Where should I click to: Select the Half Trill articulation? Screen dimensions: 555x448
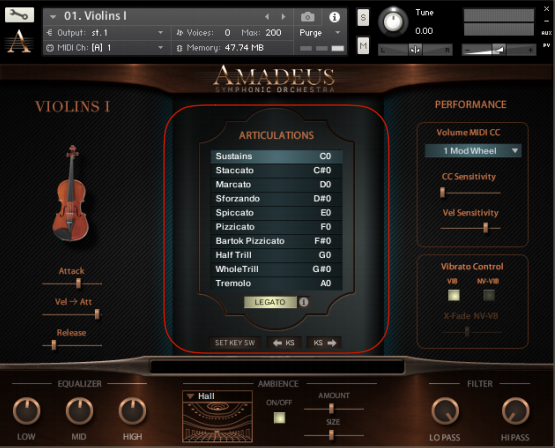pos(276,255)
